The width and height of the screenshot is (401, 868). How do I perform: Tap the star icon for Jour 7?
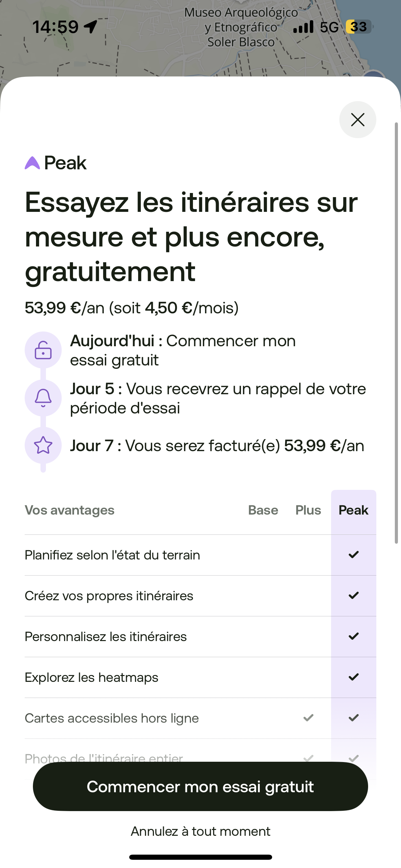[43, 445]
